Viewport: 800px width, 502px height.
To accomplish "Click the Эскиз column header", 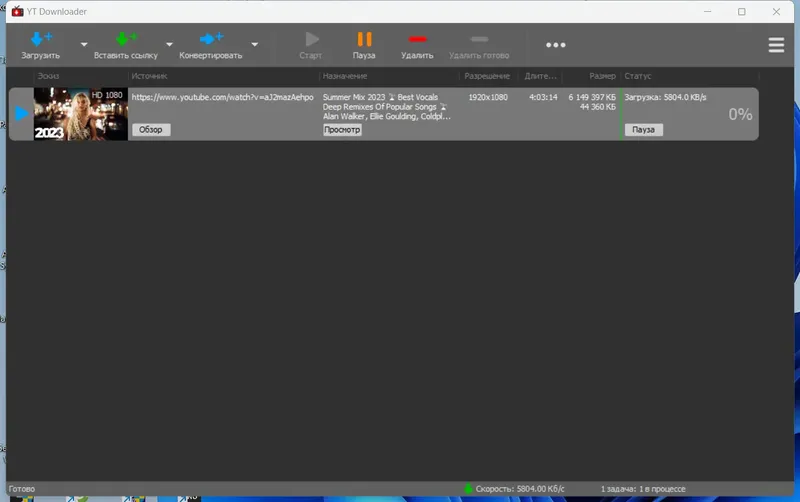I will [x=48, y=76].
